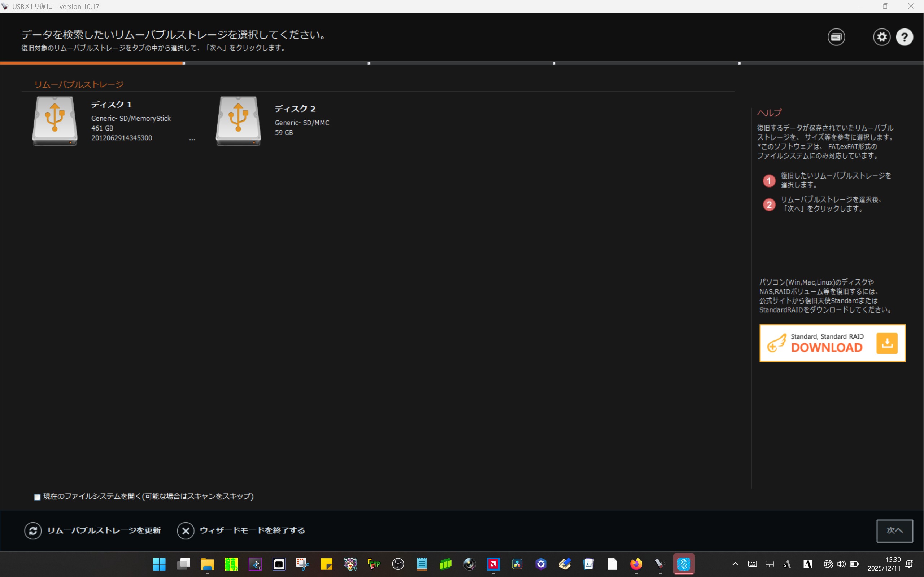Screen dimensions: 924x577
Task: Click the ディスク 2 title text
Action: coord(295,109)
